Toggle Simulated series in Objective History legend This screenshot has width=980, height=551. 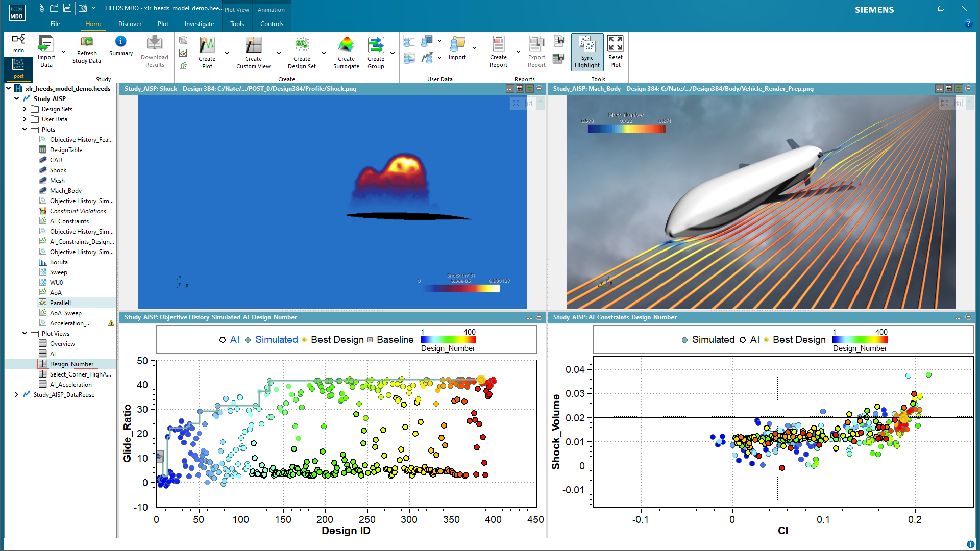pyautogui.click(x=276, y=340)
